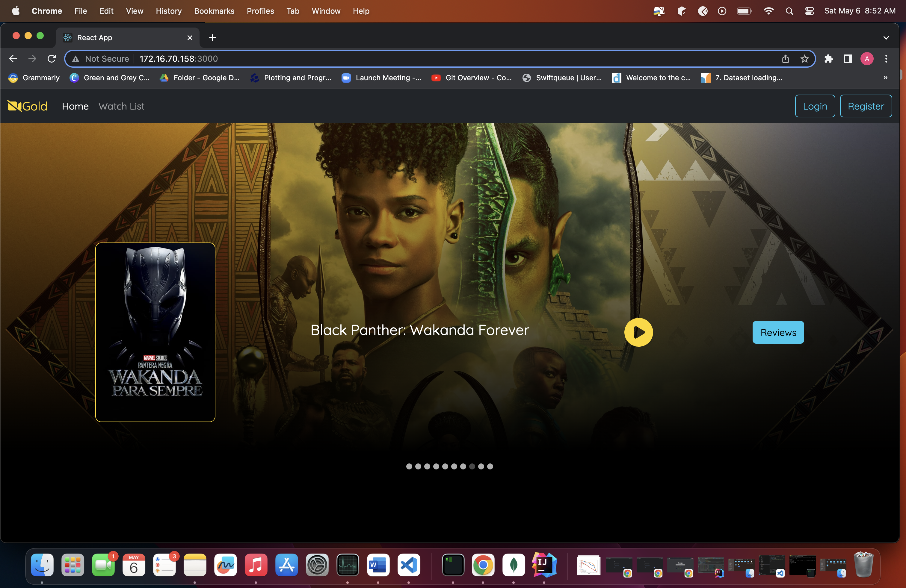
Task: Bookmark this page with the star icon
Action: (x=804, y=59)
